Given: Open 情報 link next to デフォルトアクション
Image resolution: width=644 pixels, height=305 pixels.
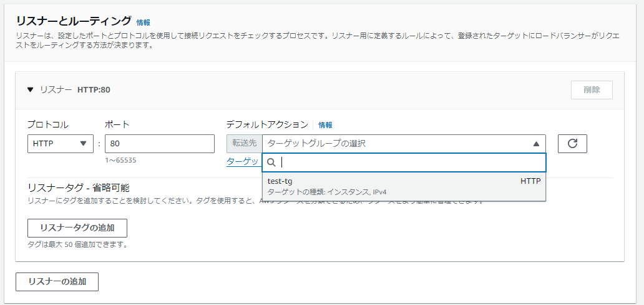Looking at the screenshot, I should tap(325, 125).
